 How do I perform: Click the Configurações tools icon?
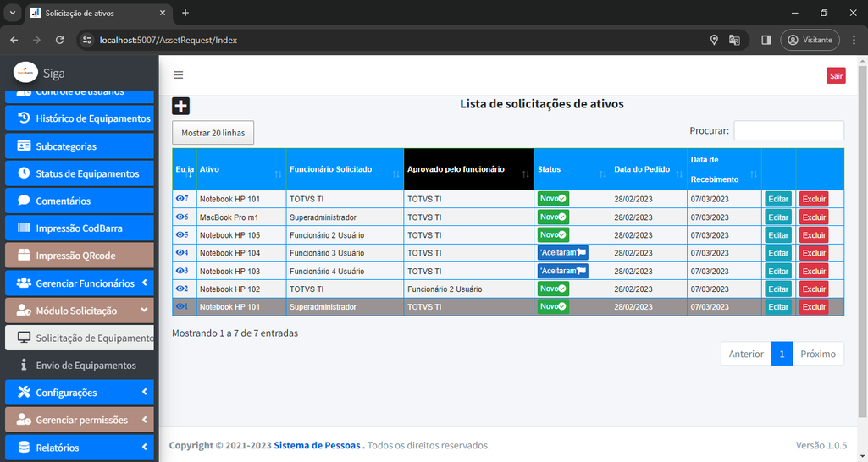(24, 392)
